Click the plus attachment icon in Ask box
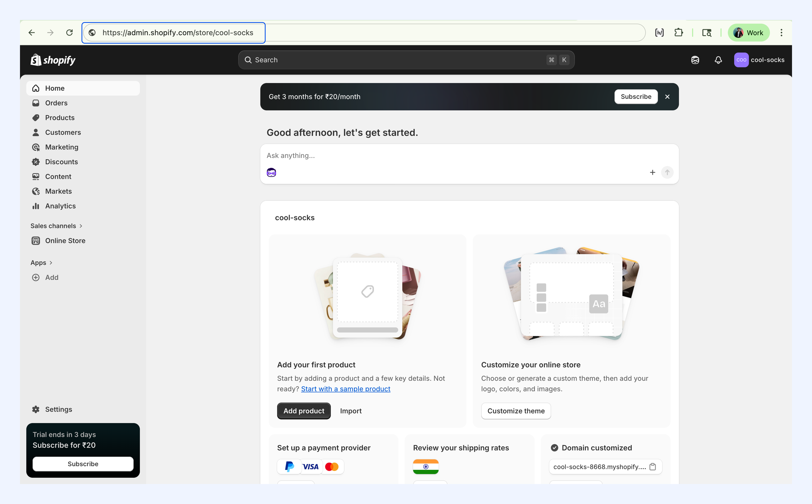Viewport: 812px width, 504px height. click(653, 172)
